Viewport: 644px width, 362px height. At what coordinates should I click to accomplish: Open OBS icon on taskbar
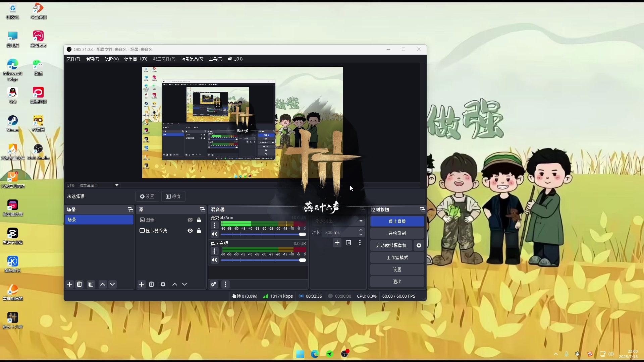[x=345, y=354]
